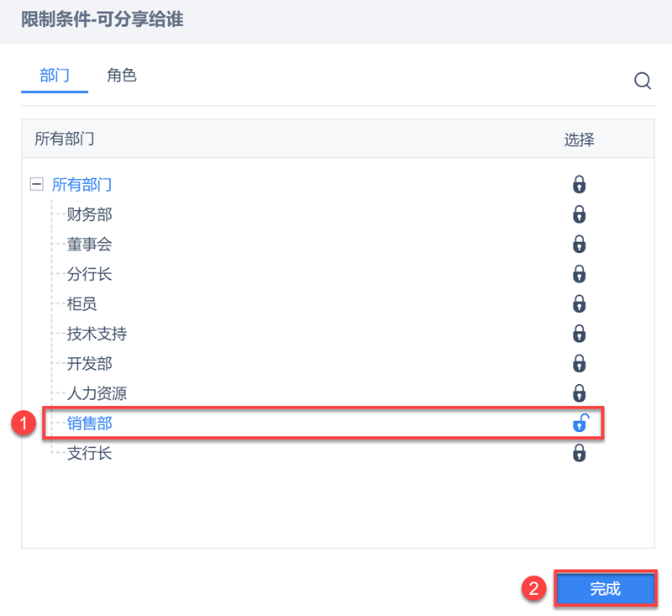The height and width of the screenshot is (616, 672).
Task: Select 开发部 department item
Action: pyautogui.click(x=90, y=364)
